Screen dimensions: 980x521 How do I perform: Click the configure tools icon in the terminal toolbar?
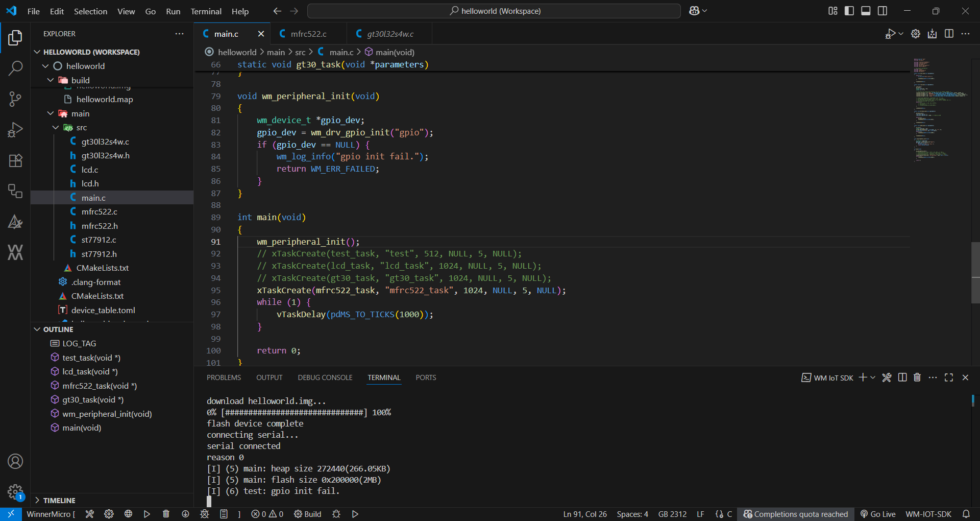click(x=887, y=377)
